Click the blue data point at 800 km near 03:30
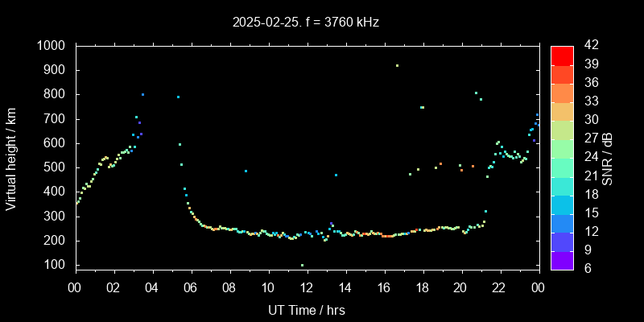Screen dimensions: 644x322 pyautogui.click(x=142, y=95)
